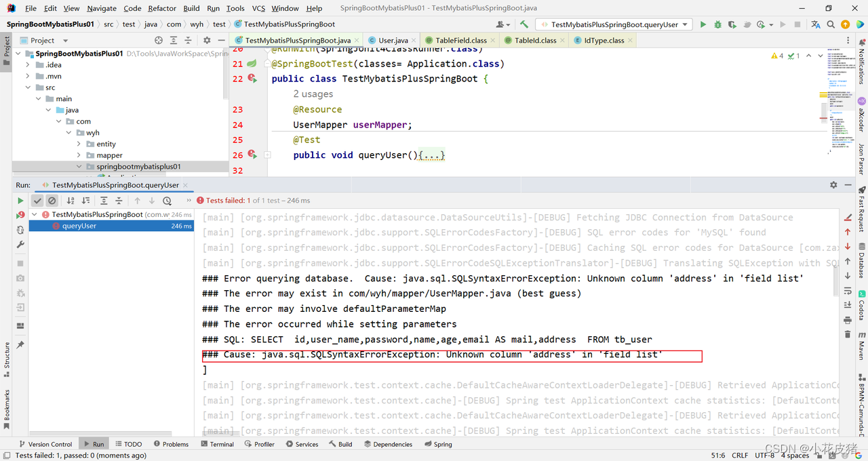Click the UTF-8 encoding in status bar
This screenshot has width=868, height=461.
(764, 456)
